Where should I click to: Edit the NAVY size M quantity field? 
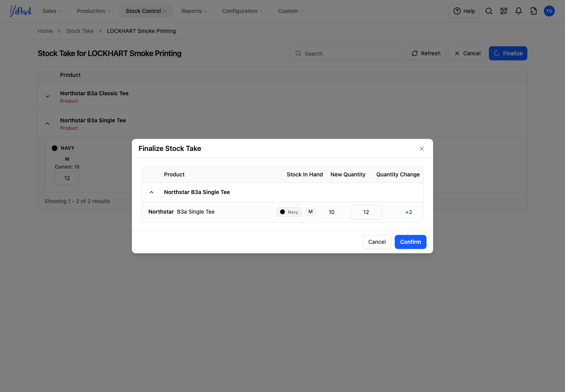pyautogui.click(x=67, y=178)
